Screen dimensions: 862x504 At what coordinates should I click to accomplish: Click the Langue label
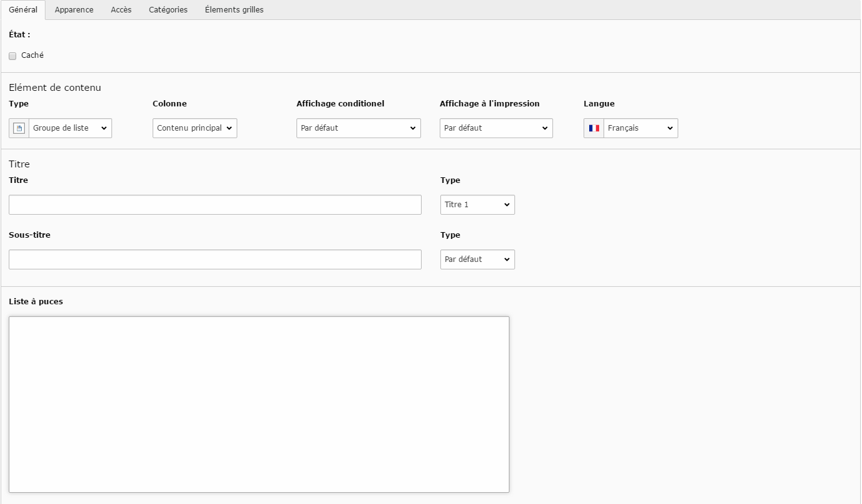[599, 104]
